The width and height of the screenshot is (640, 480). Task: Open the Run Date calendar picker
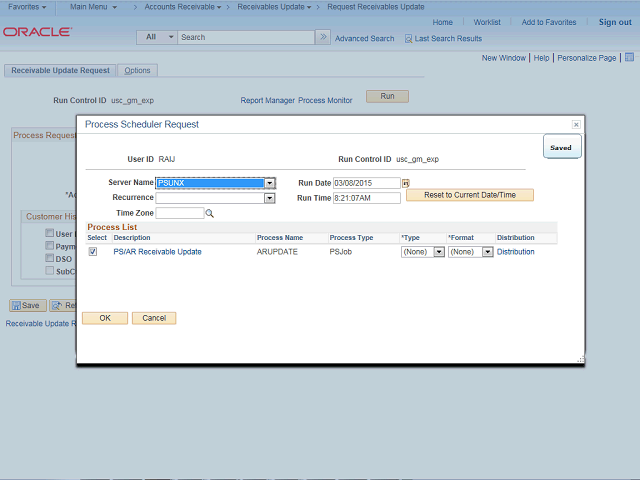pyautogui.click(x=406, y=184)
